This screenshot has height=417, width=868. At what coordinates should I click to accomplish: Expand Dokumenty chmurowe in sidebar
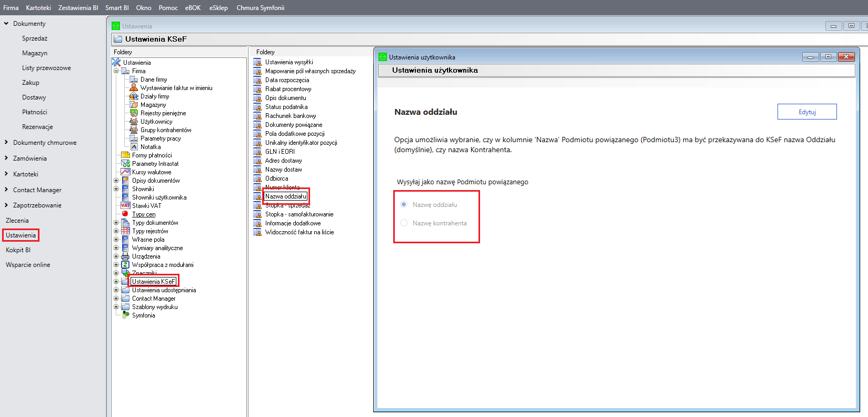(x=6, y=143)
